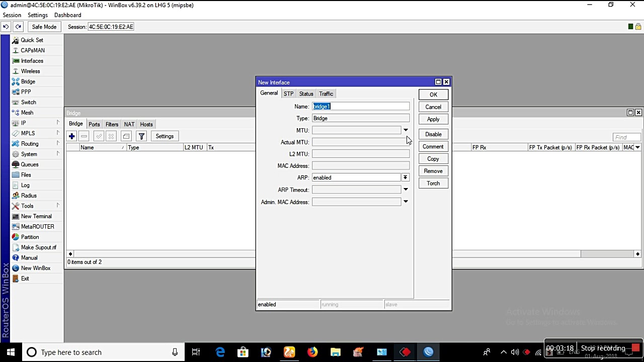Click OK in New Interface dialog
Viewport: 644px width, 362px height.
[x=433, y=95]
